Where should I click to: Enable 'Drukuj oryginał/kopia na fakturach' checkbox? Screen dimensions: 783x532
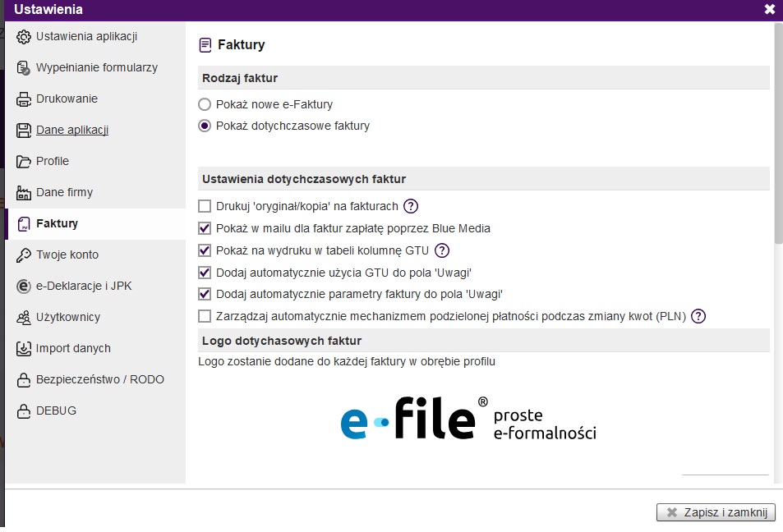click(205, 206)
